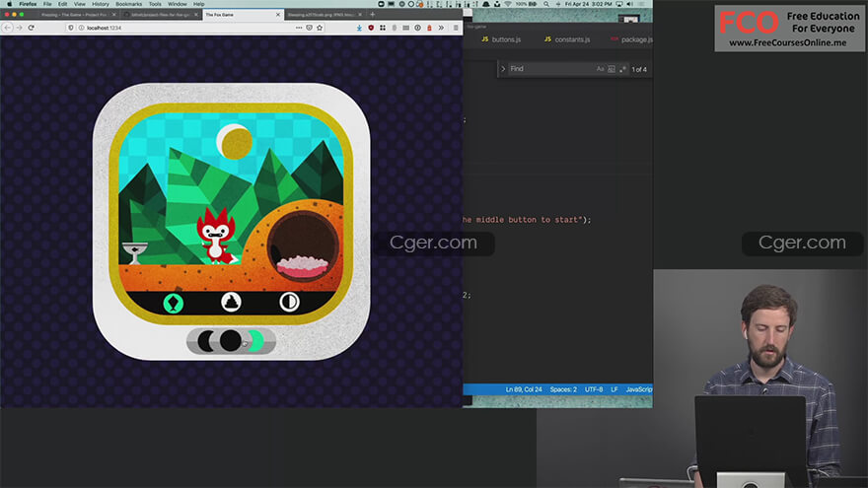
Task: Open the View menu
Action: [80, 4]
